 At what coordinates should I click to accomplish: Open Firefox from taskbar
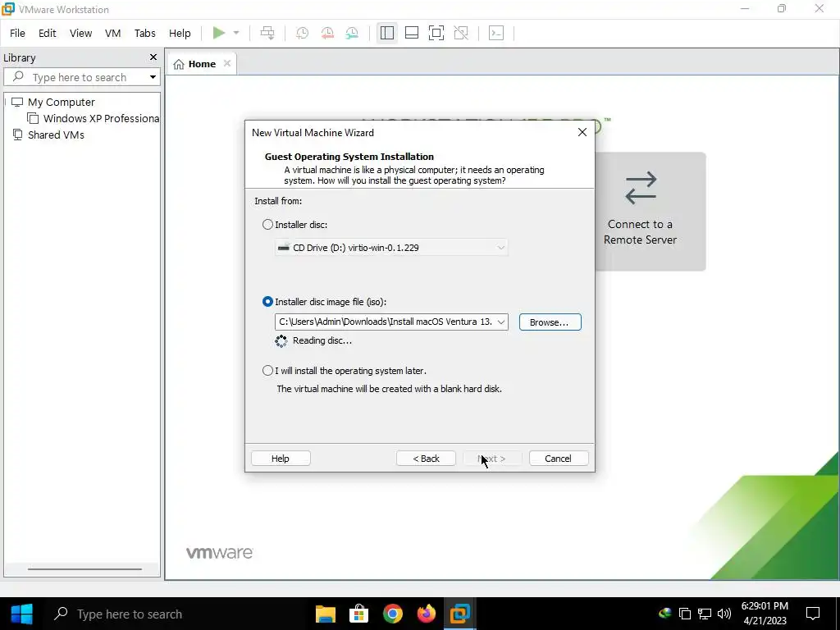click(427, 614)
